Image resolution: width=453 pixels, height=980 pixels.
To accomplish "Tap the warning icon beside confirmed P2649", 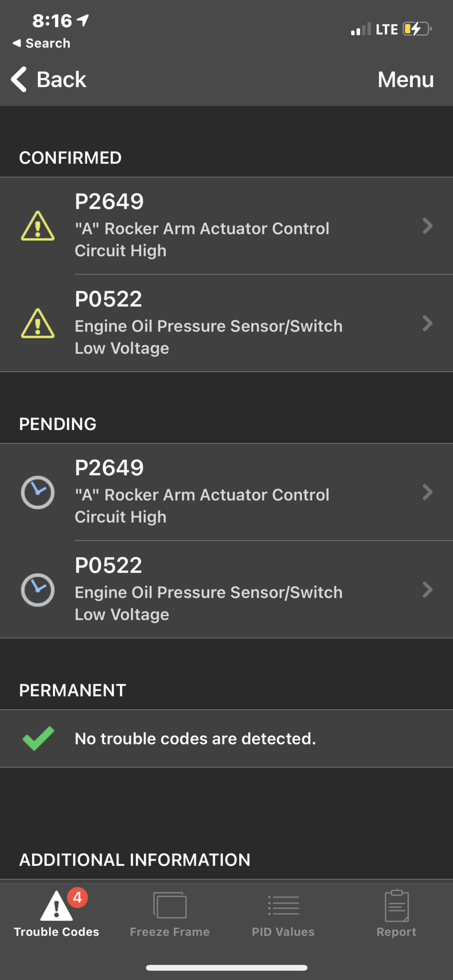I will click(38, 226).
